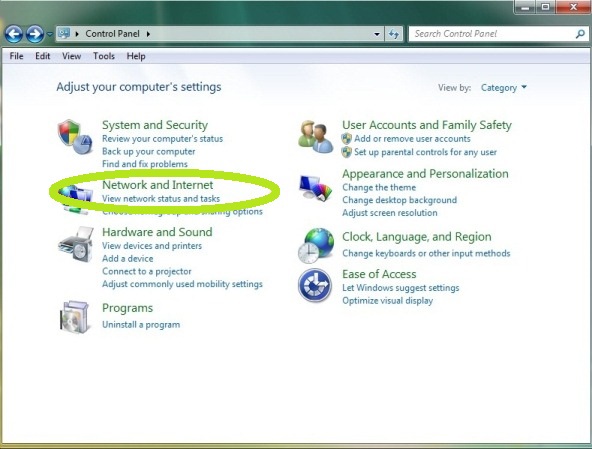The image size is (592, 449).
Task: Click the System and Security shield icon
Action: [75, 136]
